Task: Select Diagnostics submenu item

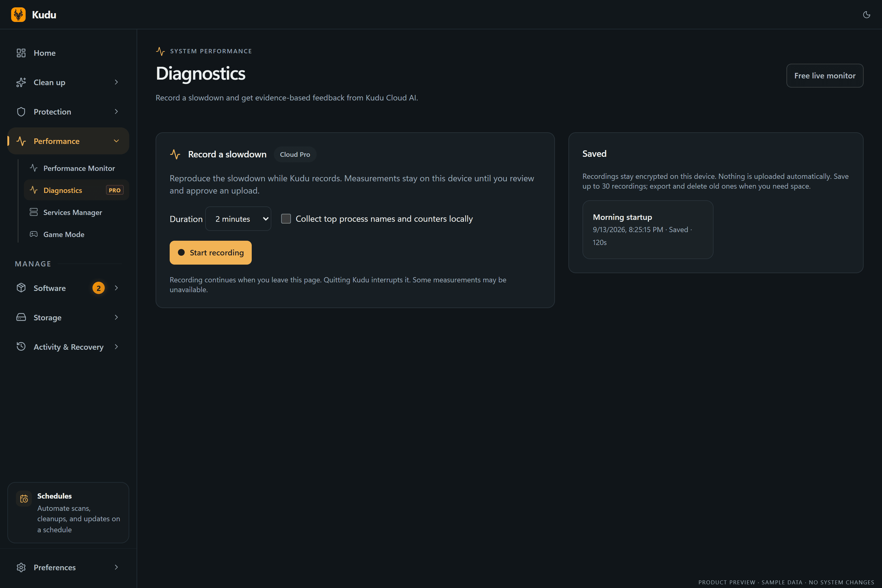Action: (x=77, y=190)
